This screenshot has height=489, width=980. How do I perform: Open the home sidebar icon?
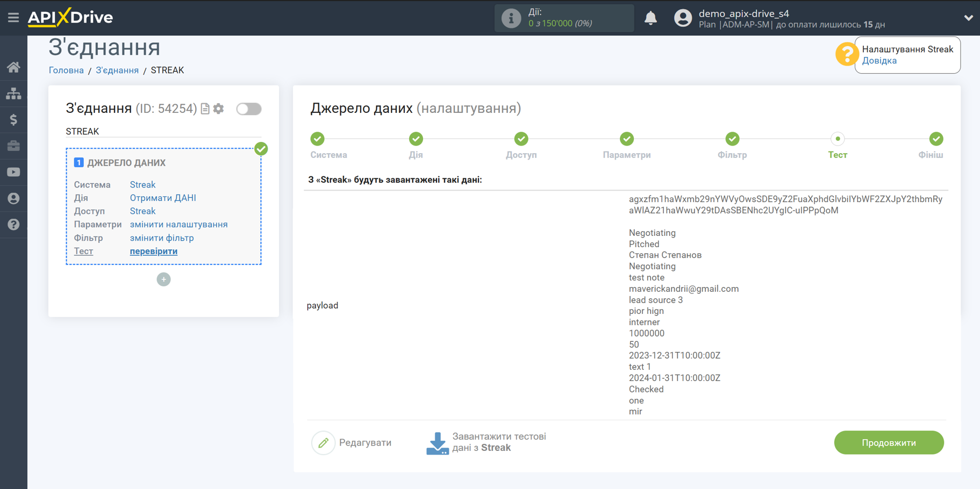click(13, 67)
